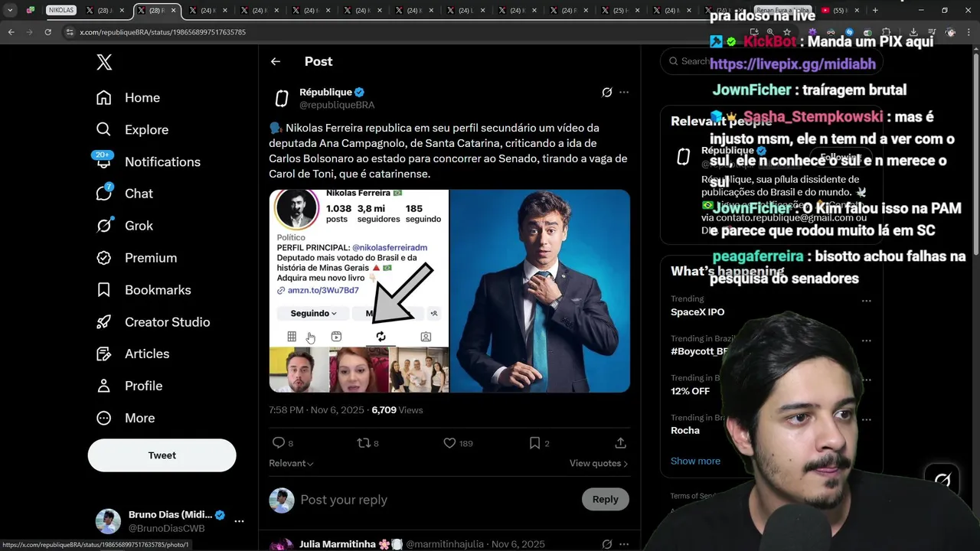Open options for SpaceX IPO trend
980x551 pixels.
click(866, 301)
